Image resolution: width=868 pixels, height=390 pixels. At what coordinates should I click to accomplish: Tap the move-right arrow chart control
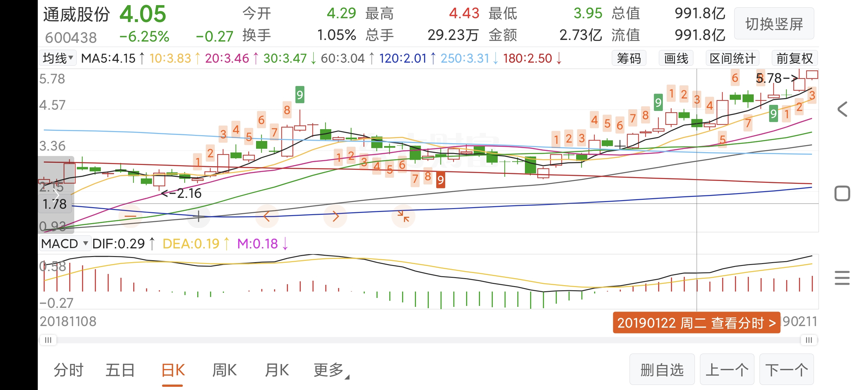click(x=335, y=216)
